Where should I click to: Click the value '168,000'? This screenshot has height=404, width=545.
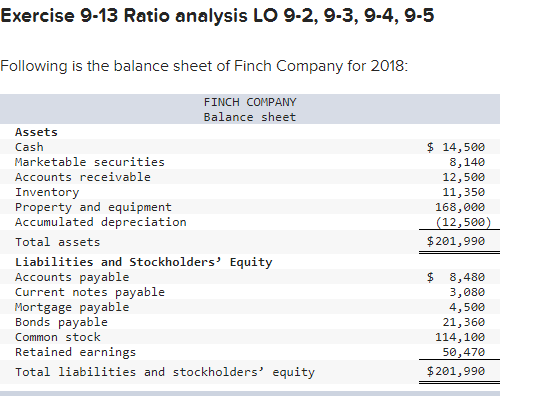tap(460, 207)
